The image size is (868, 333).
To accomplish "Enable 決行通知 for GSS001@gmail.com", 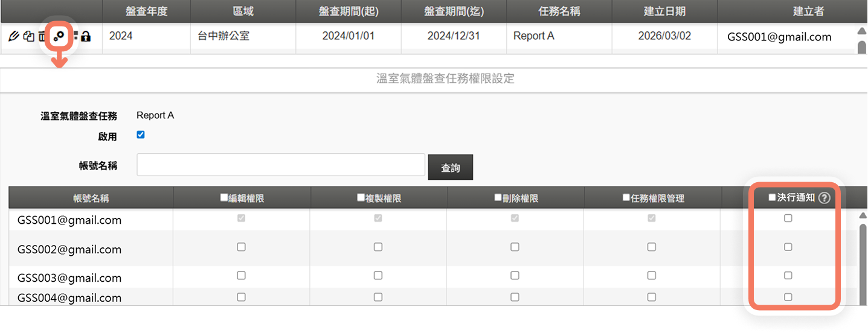I will tap(788, 218).
